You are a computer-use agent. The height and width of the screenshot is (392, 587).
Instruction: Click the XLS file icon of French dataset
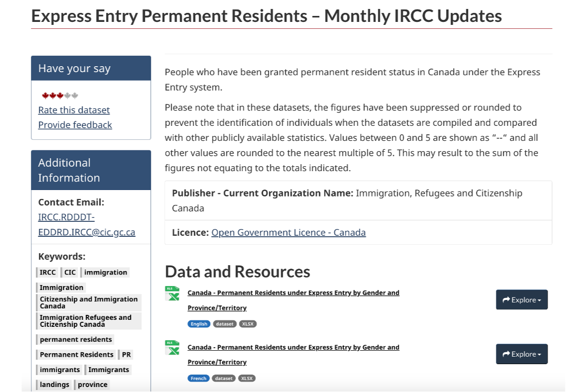point(172,348)
